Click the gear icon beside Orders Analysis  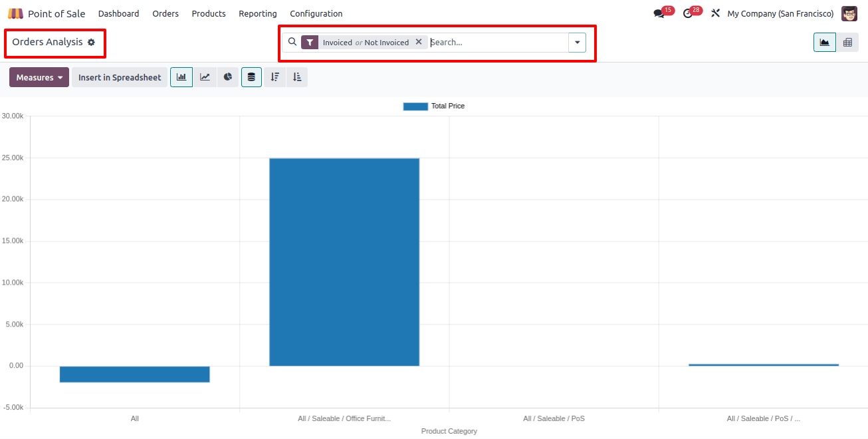(92, 42)
